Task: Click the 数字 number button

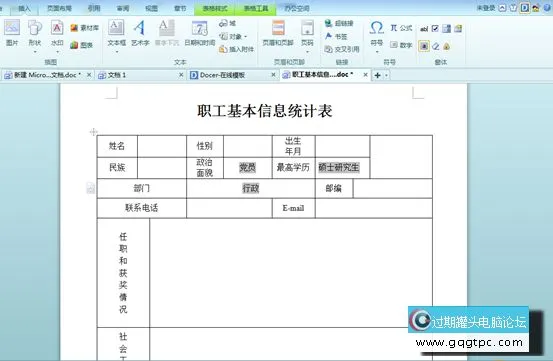Action: coord(401,45)
